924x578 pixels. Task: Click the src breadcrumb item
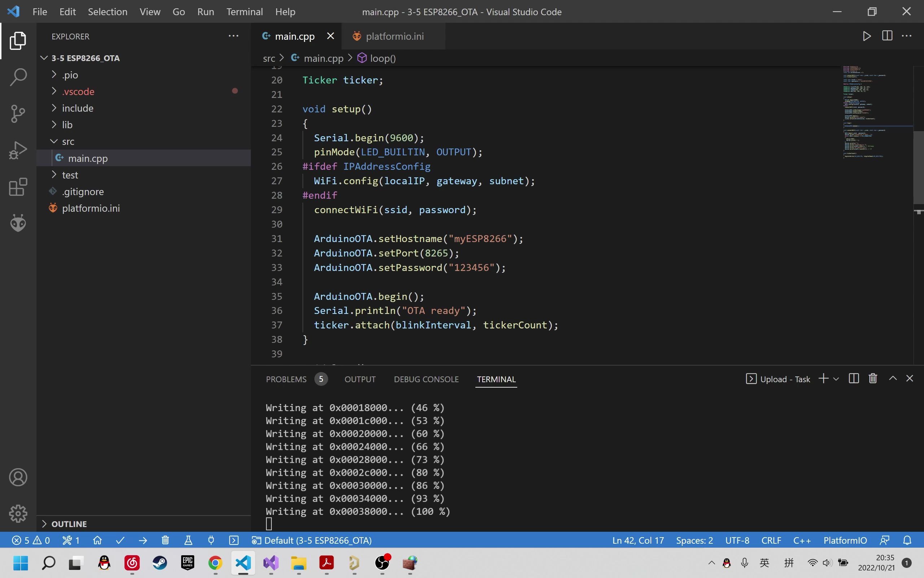pos(269,58)
